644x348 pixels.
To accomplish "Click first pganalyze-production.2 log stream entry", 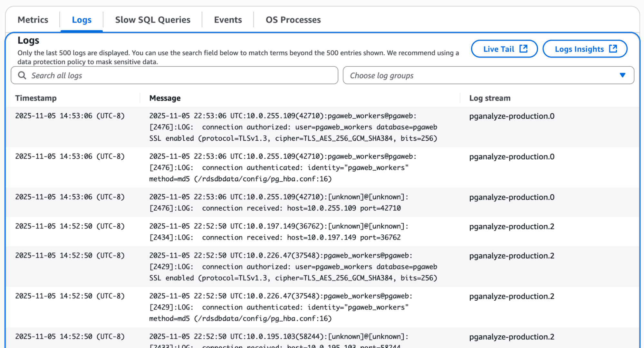I will click(512, 227).
